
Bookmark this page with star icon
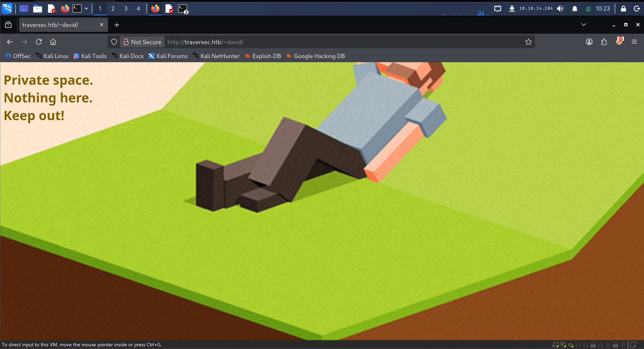click(x=528, y=42)
